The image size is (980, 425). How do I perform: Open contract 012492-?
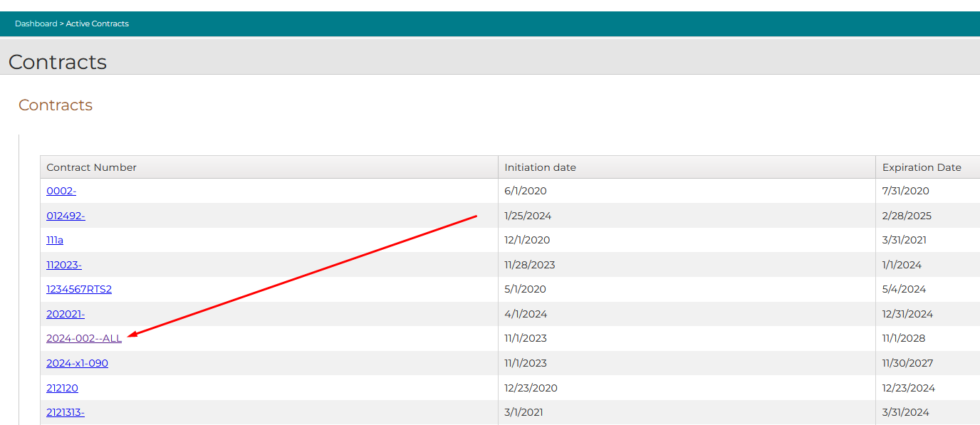click(x=66, y=216)
